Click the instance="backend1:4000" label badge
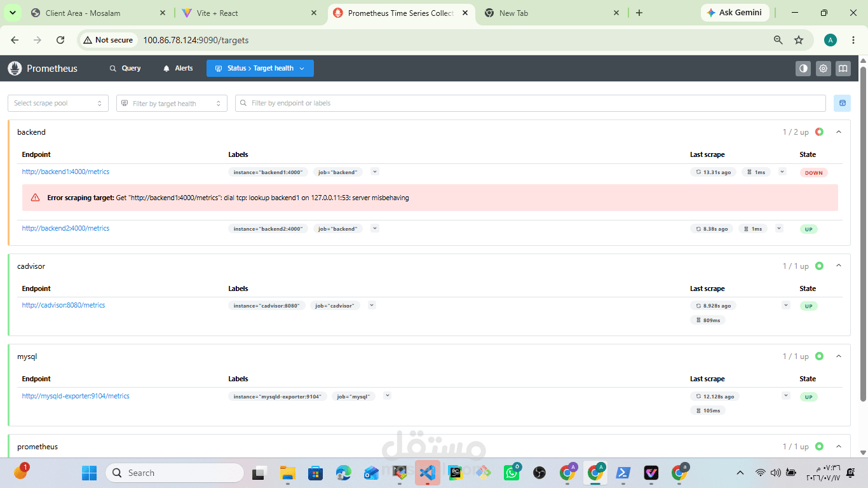This screenshot has height=488, width=868. click(268, 173)
